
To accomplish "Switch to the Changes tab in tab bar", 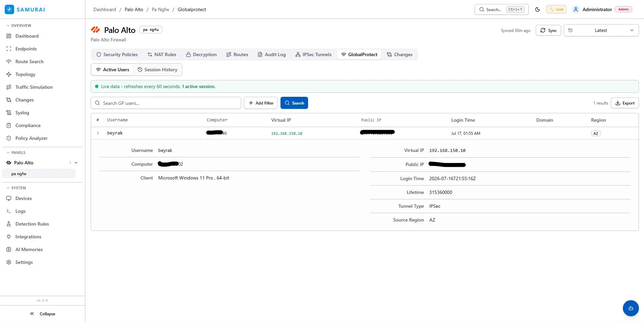I will click(399, 54).
